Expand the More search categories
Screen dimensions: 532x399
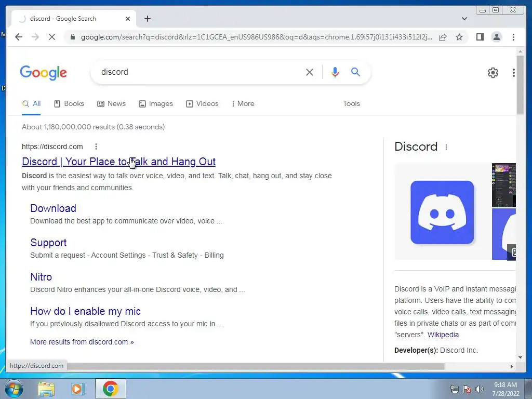click(x=243, y=104)
